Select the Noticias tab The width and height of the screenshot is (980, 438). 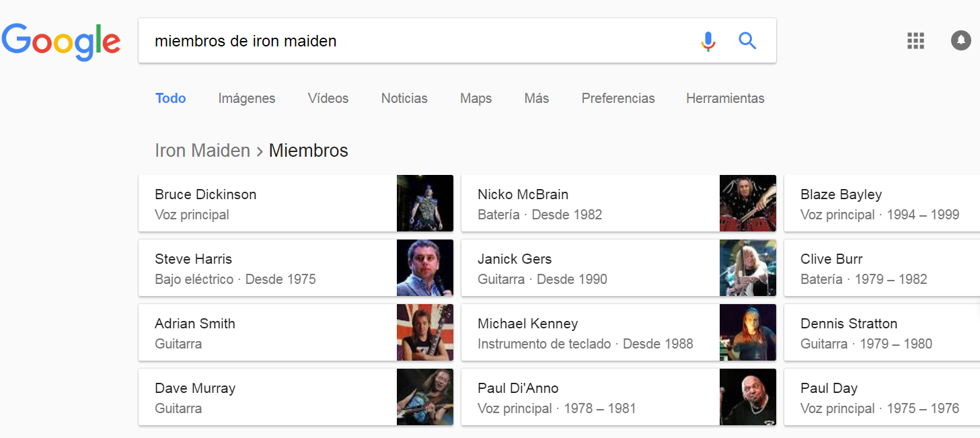404,98
